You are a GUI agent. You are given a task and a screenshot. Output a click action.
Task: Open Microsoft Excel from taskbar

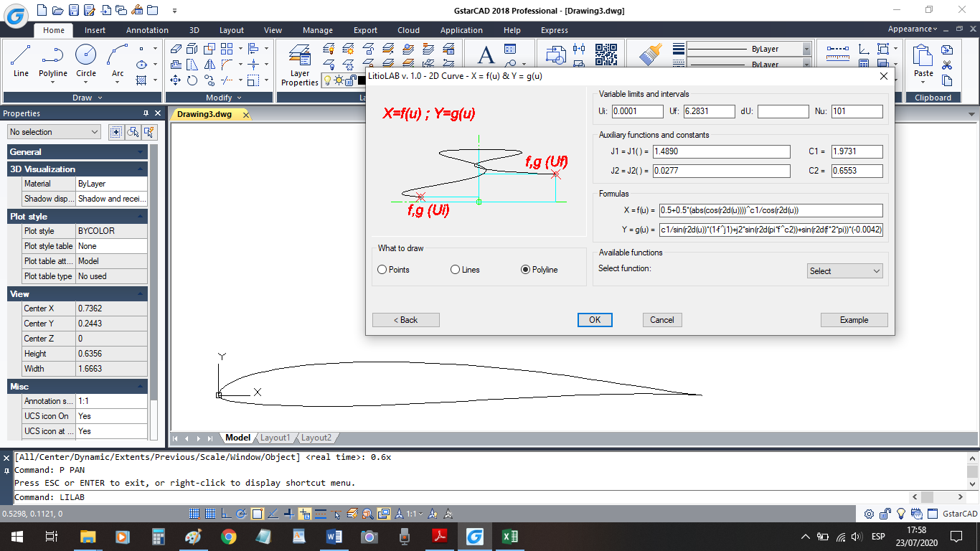tap(510, 536)
